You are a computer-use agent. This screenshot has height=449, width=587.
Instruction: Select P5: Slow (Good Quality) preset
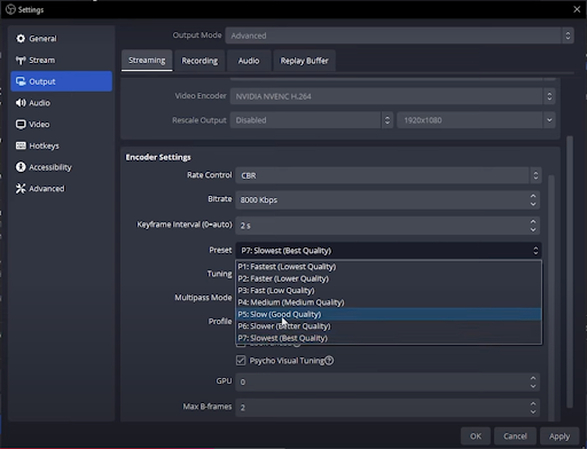pos(389,314)
